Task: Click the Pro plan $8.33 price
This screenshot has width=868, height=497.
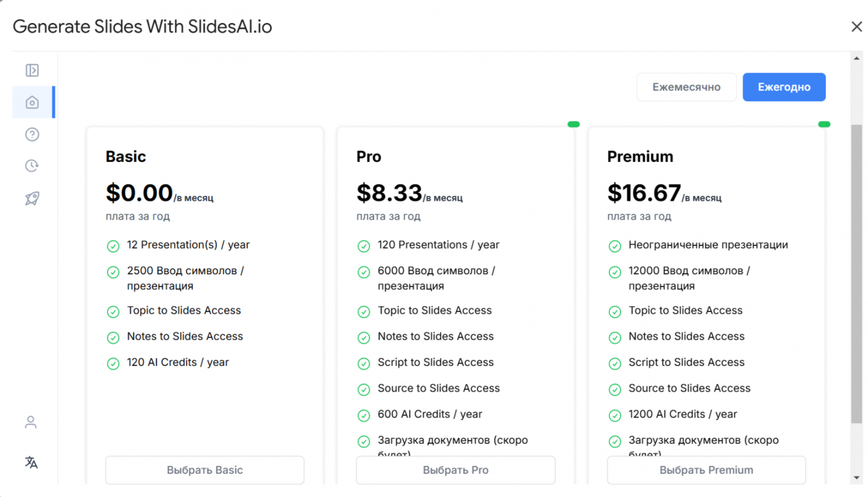Action: tap(389, 193)
